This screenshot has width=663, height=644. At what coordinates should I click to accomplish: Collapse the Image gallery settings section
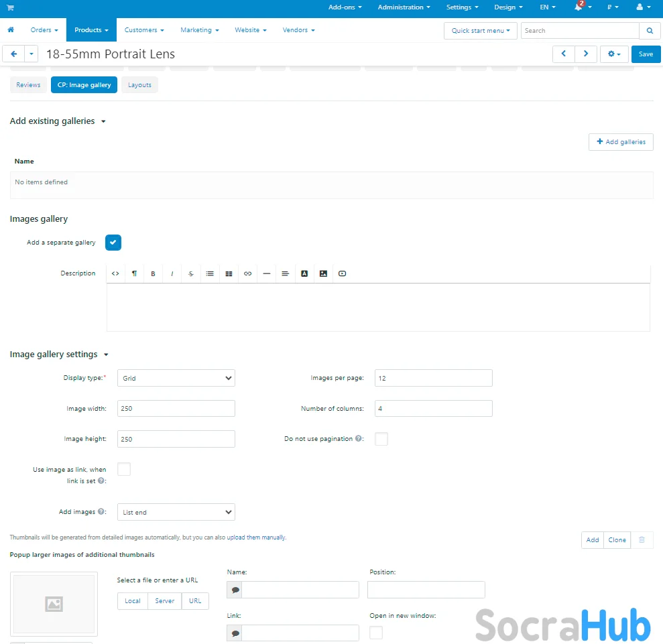click(59, 355)
